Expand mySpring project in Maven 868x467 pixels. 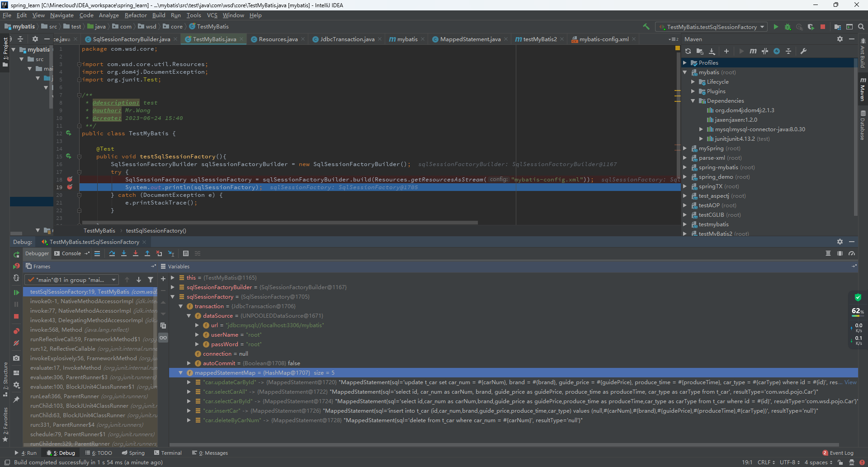pos(685,148)
